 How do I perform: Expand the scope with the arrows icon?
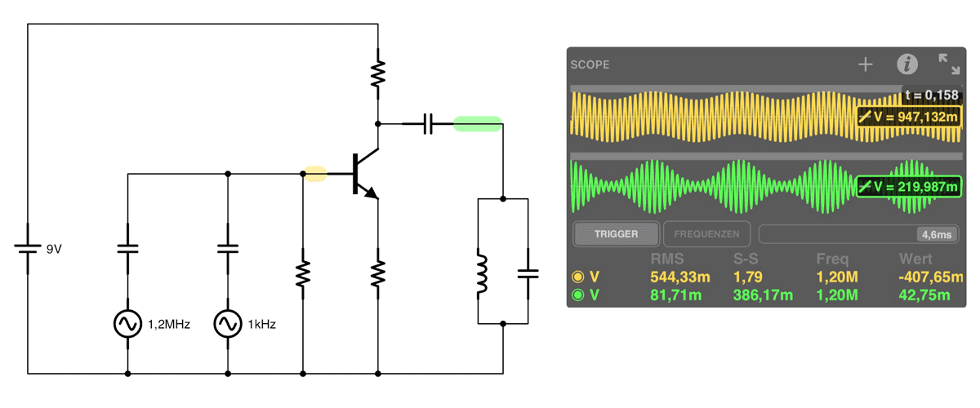pos(949,64)
